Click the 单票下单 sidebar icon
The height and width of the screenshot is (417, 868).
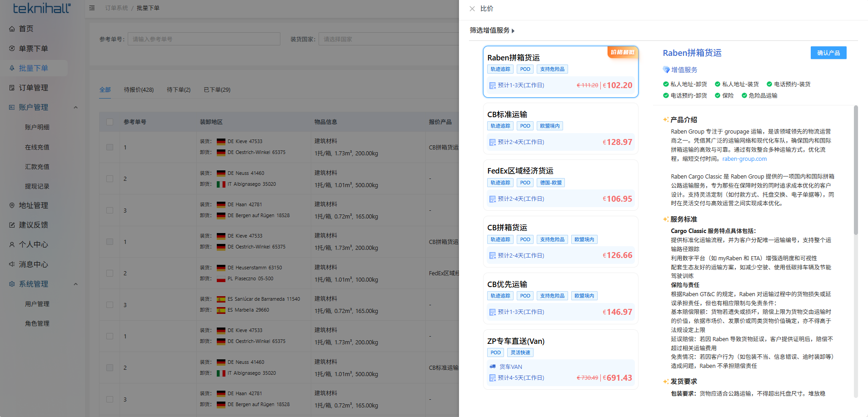[12, 48]
